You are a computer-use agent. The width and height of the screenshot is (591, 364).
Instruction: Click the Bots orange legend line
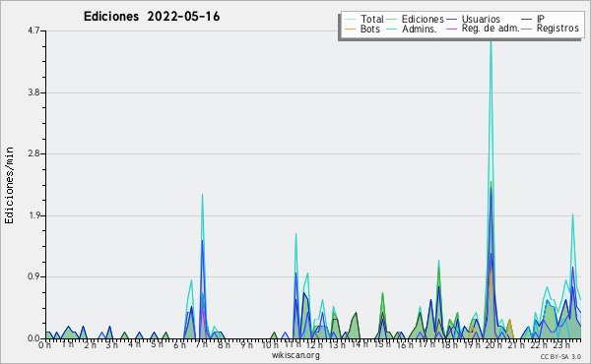[x=350, y=29]
